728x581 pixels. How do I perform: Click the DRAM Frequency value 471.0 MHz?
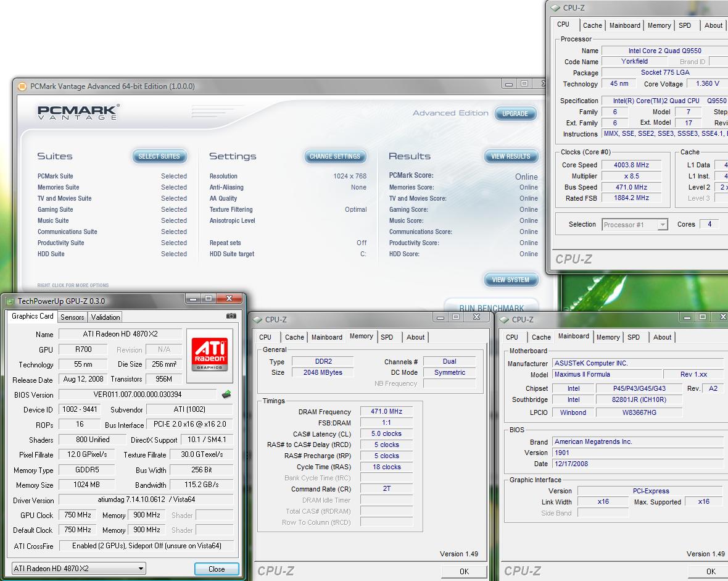(x=386, y=411)
